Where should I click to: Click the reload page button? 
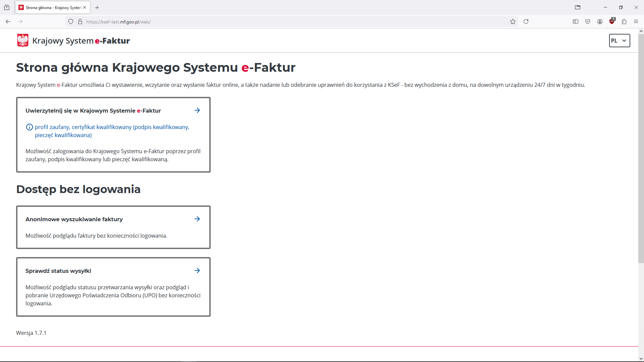(x=526, y=21)
